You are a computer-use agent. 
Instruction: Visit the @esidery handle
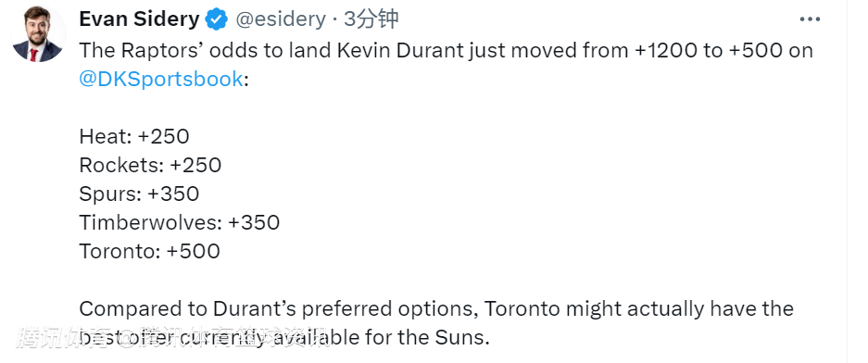coord(281,19)
